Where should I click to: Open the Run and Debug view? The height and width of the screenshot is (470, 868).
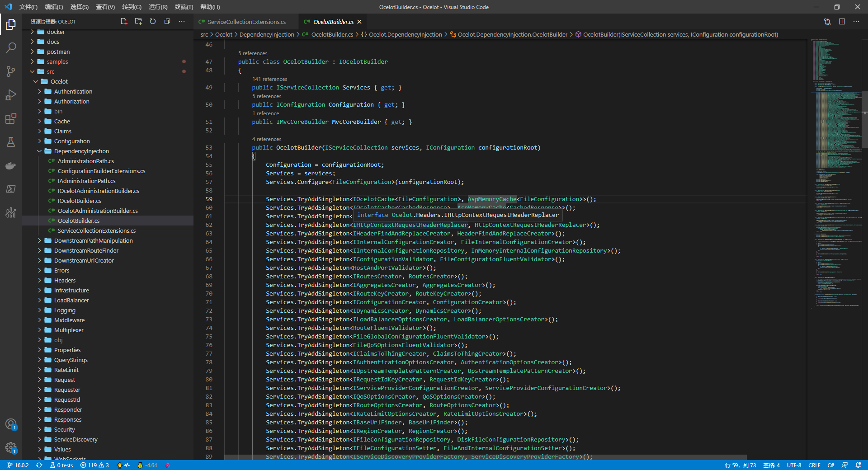point(11,95)
